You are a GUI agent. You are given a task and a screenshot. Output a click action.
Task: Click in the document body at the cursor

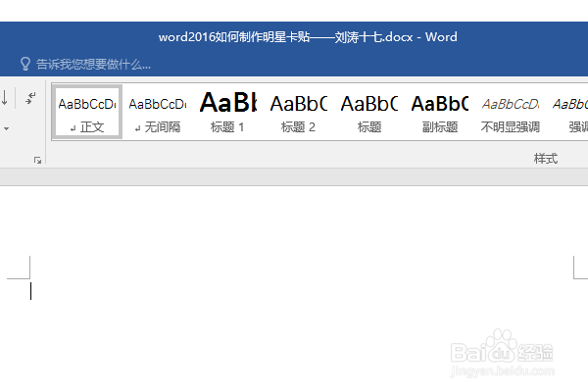[x=30, y=291]
